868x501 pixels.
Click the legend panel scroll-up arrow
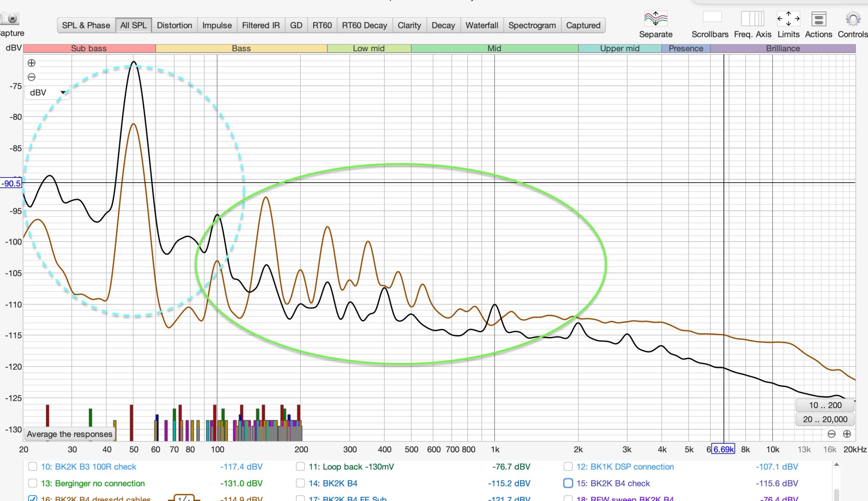click(x=836, y=465)
